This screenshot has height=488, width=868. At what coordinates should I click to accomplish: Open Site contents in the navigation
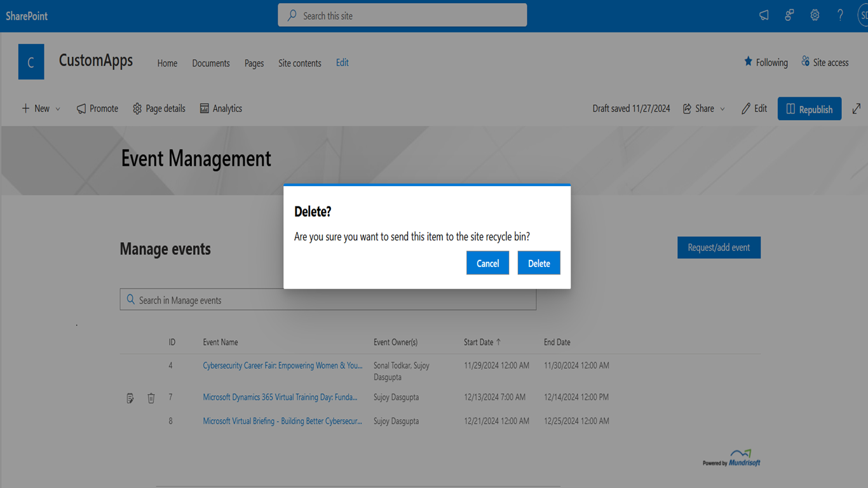(x=299, y=63)
